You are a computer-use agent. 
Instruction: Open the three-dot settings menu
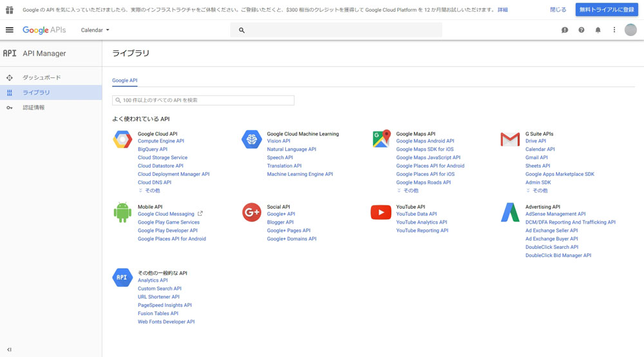614,30
